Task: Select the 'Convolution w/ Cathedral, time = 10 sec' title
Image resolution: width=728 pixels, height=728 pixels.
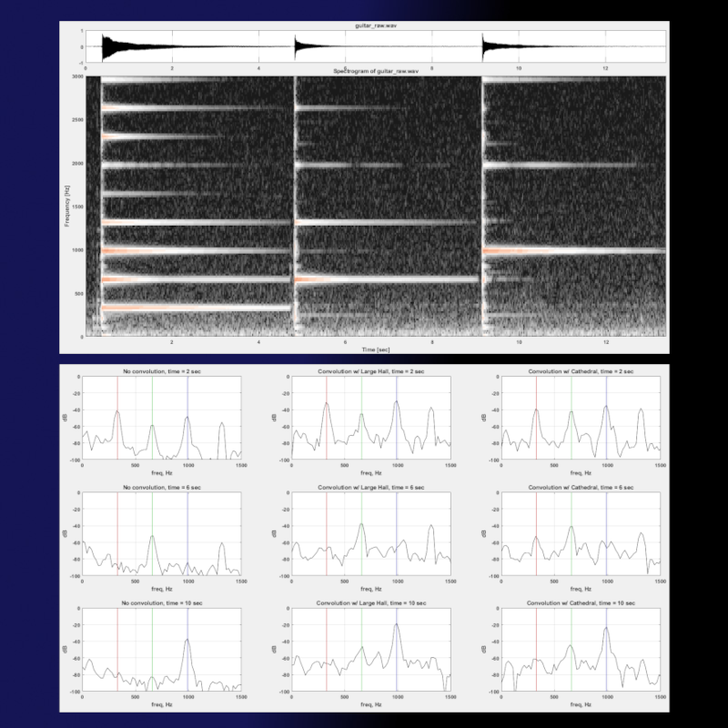Action: point(581,603)
